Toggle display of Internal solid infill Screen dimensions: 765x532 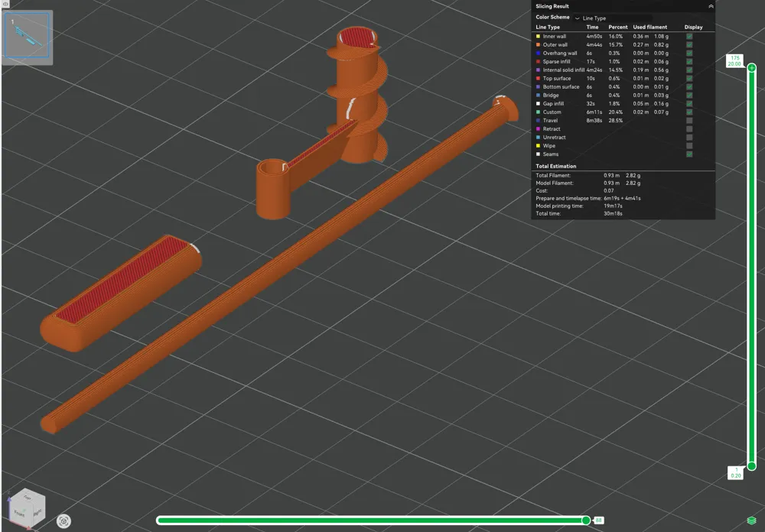(689, 70)
